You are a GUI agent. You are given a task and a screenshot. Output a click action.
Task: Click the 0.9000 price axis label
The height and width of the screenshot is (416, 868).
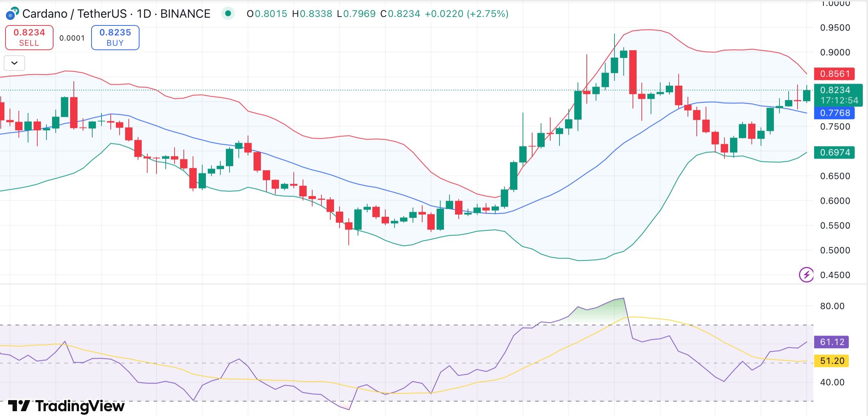click(x=835, y=52)
